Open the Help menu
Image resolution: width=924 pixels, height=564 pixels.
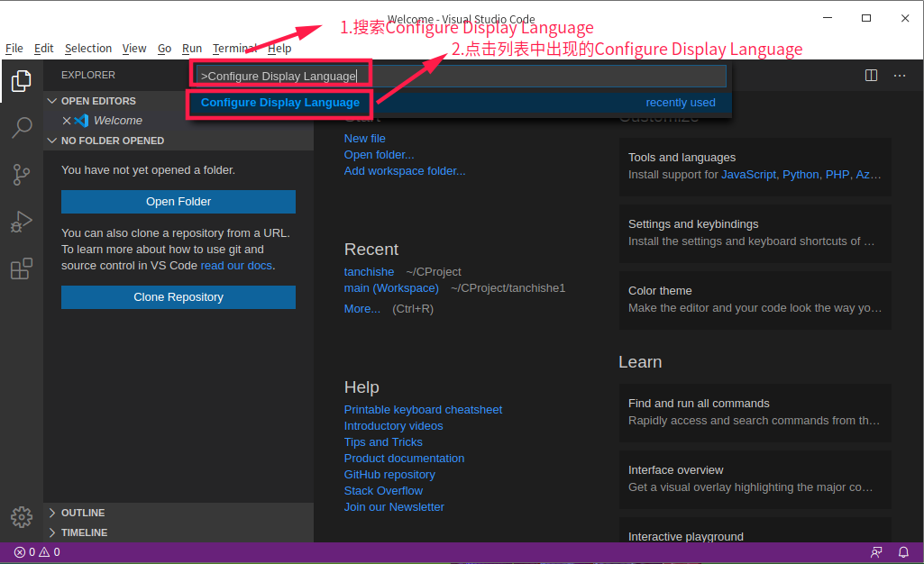click(280, 48)
